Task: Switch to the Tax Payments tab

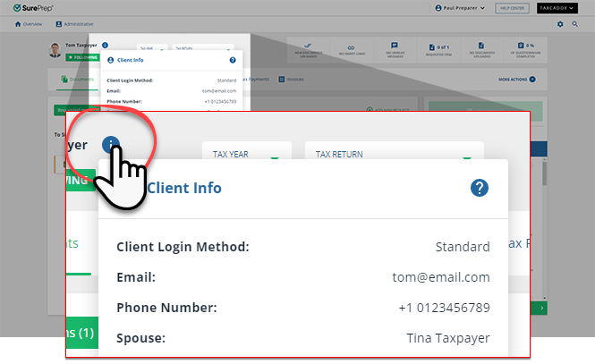Action: 257,80
